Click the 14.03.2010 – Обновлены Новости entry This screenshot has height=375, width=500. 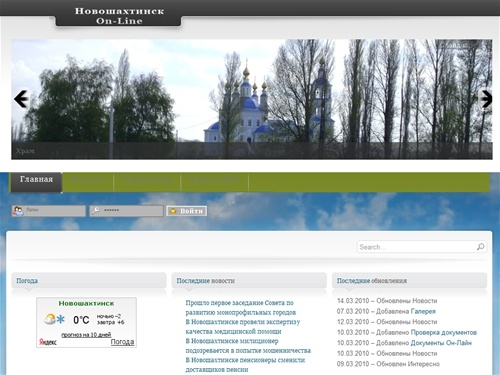[387, 301]
